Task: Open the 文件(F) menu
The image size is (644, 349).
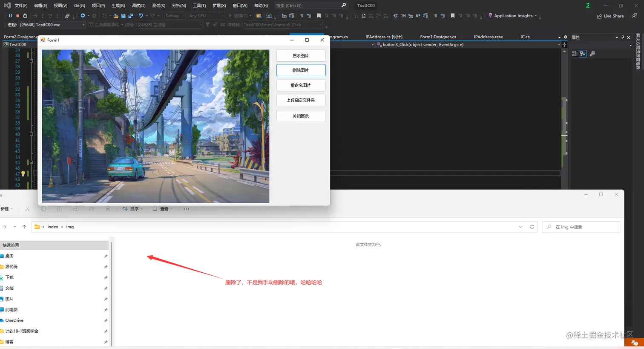Action: click(21, 6)
